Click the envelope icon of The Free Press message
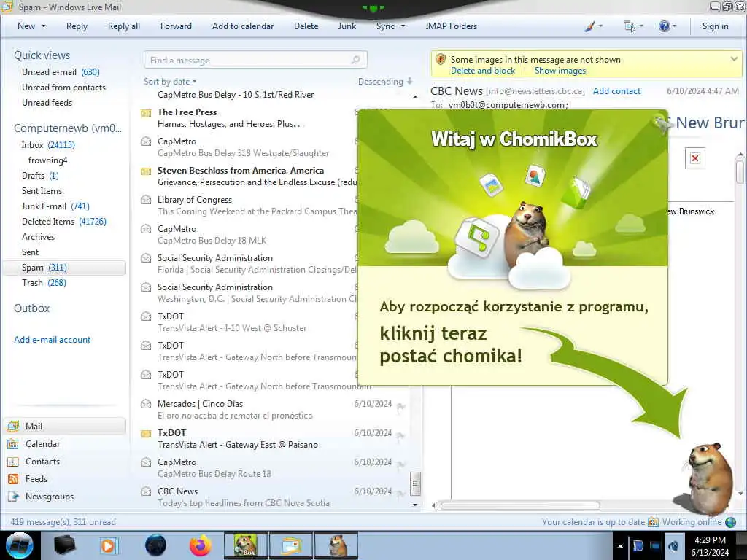Screen dimensions: 747x560 point(146,113)
